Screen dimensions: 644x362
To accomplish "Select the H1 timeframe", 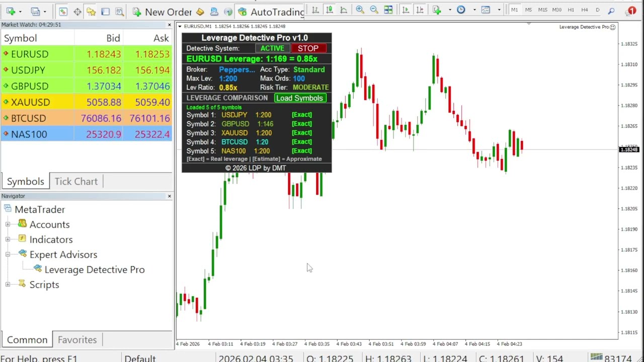I will [571, 10].
